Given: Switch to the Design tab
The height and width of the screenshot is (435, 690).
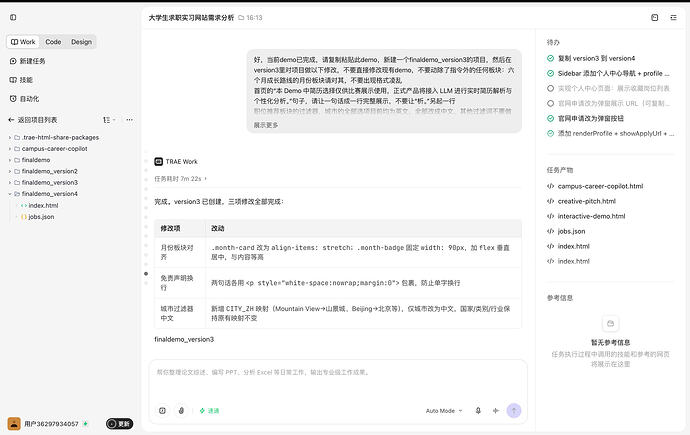Looking at the screenshot, I should coord(81,42).
